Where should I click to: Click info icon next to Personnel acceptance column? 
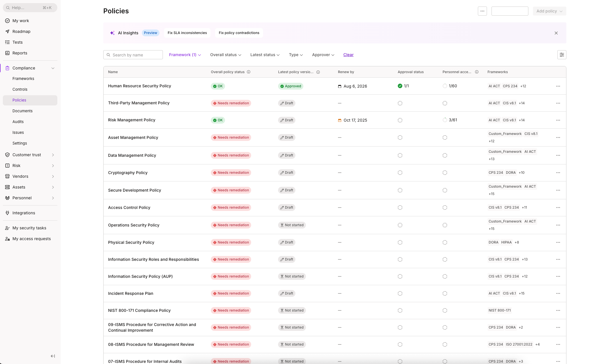tap(477, 72)
